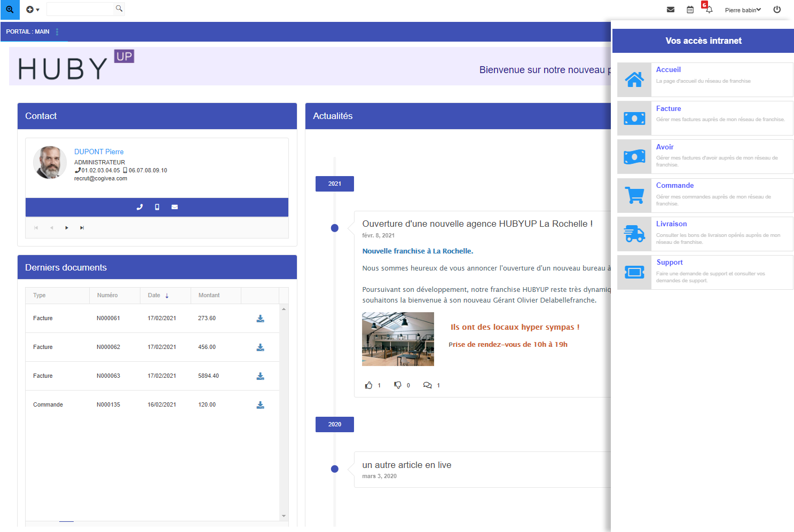Select the Commande row type cell

tap(48, 404)
